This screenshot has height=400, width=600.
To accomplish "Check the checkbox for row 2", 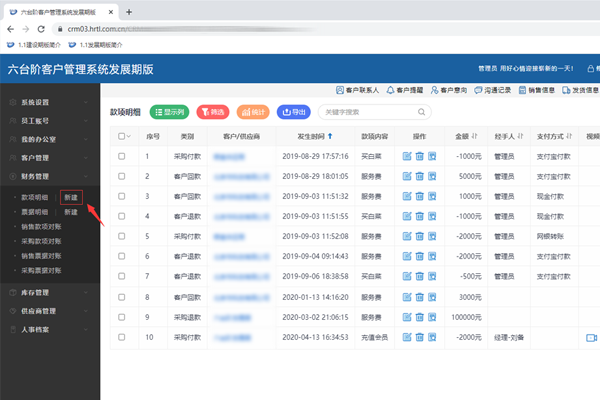I will pos(121,176).
